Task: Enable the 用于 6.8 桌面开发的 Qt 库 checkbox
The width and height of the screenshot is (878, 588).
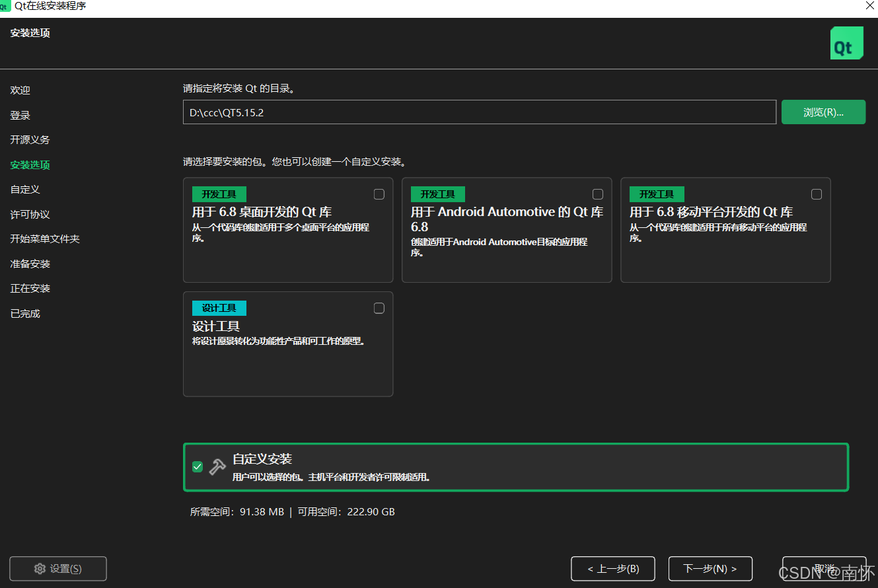Action: [x=379, y=194]
